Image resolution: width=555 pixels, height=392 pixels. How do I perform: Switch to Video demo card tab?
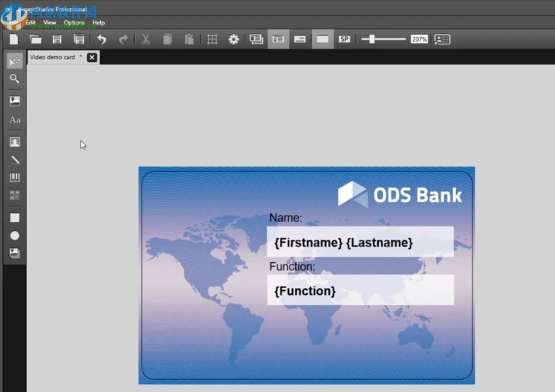(x=52, y=57)
